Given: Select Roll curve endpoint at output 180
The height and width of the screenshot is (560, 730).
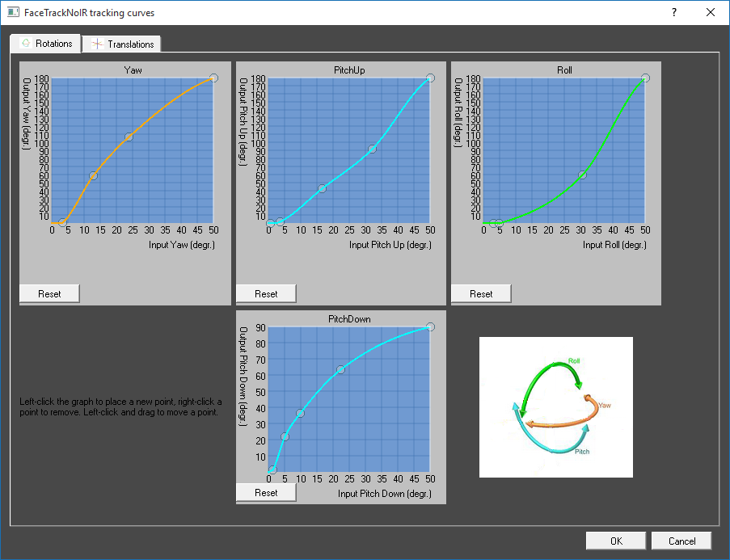Looking at the screenshot, I should point(645,78).
